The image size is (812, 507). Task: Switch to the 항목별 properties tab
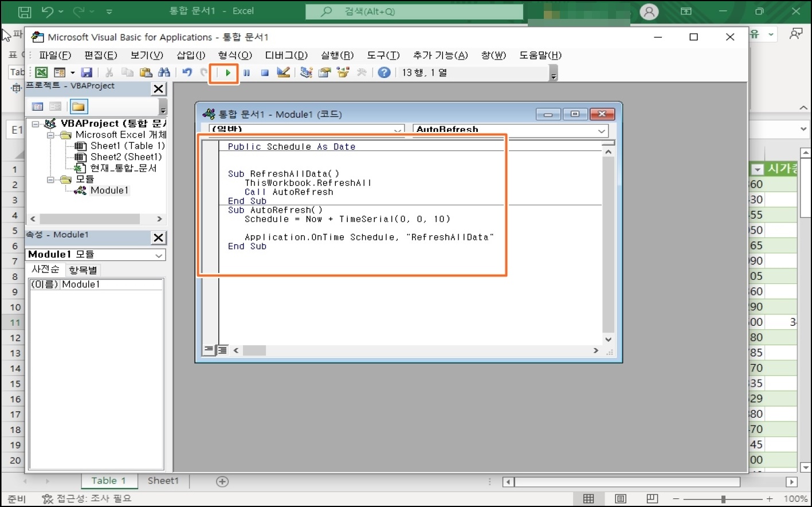[83, 270]
